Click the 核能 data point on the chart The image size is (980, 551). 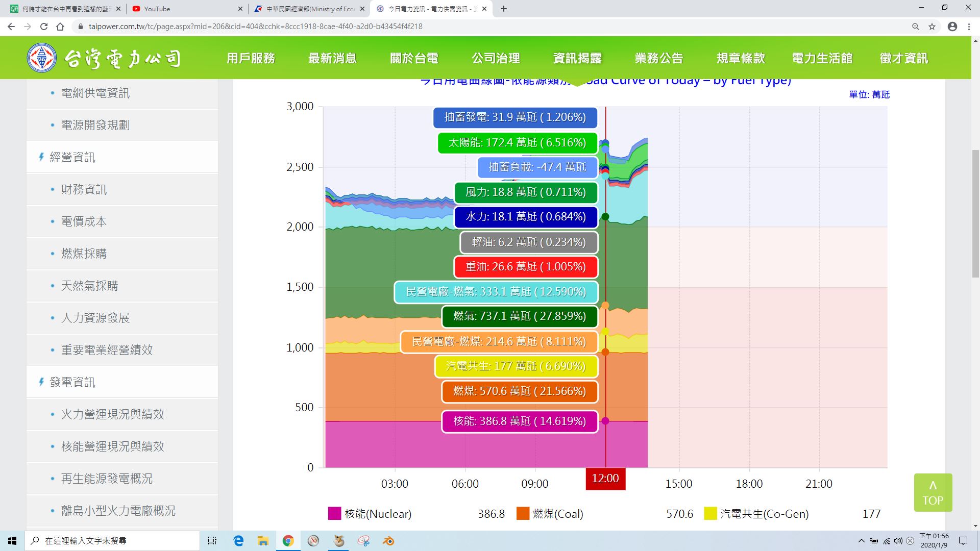click(x=605, y=421)
